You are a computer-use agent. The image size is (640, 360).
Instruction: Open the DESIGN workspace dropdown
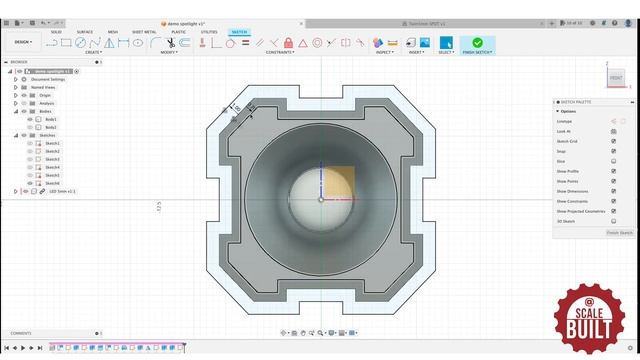point(23,42)
